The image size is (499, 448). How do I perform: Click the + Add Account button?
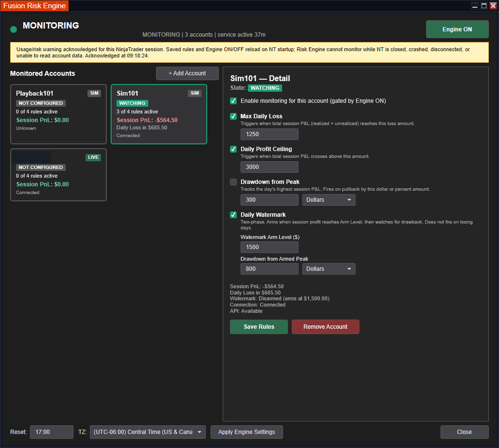187,73
